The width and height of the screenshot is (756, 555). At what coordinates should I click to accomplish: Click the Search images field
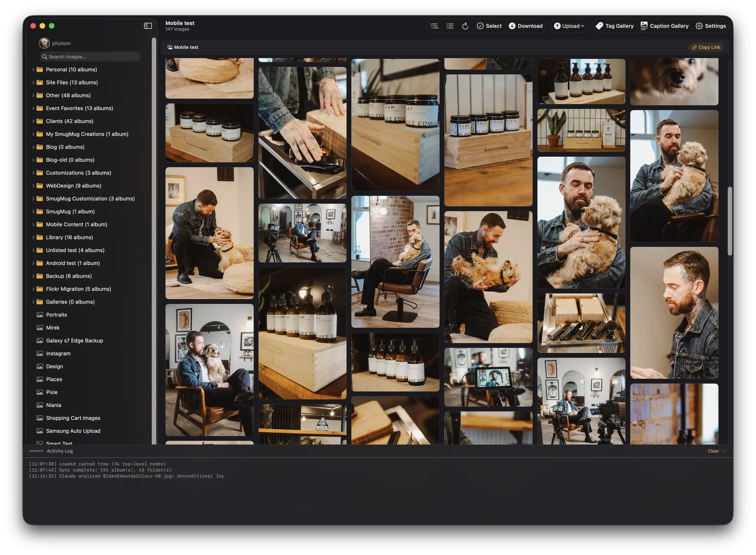[90, 56]
